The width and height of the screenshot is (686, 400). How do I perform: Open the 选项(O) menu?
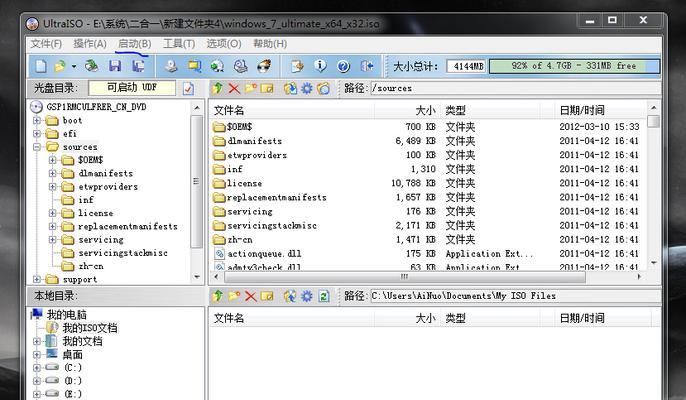224,44
